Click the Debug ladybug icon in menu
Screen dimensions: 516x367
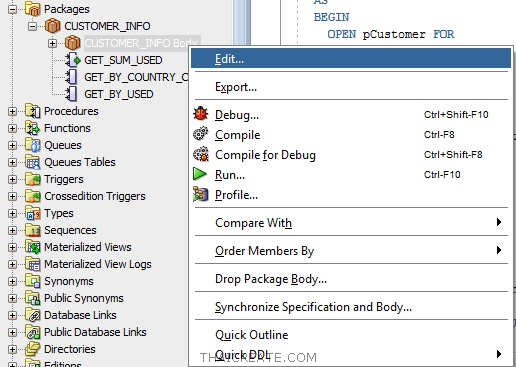point(201,114)
